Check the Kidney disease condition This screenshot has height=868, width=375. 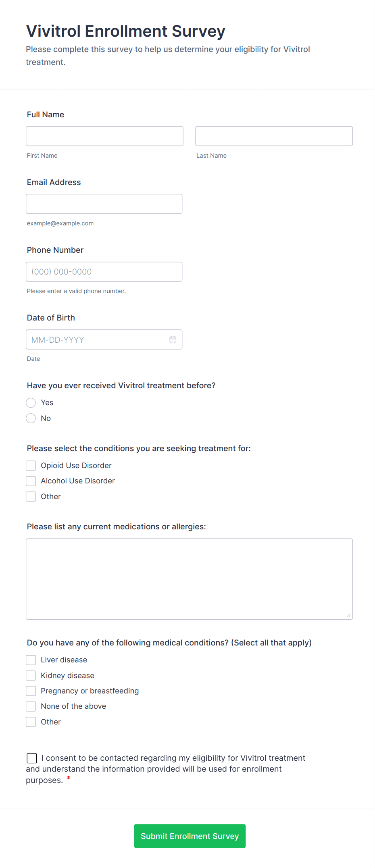pos(31,675)
